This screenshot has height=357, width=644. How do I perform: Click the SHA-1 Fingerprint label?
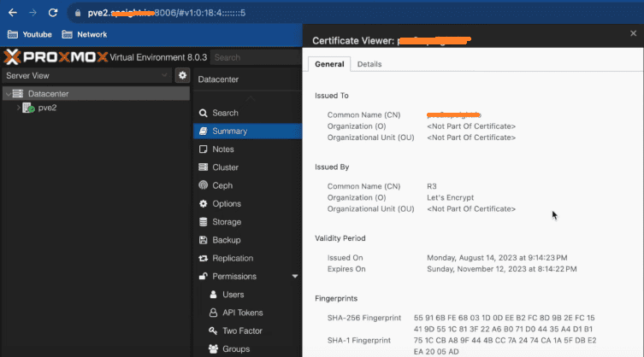pyautogui.click(x=359, y=340)
